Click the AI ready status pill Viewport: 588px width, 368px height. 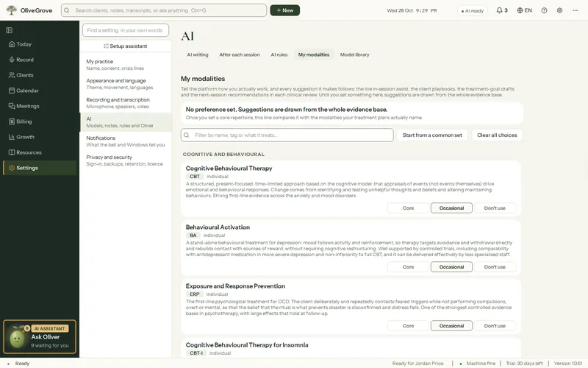click(472, 10)
